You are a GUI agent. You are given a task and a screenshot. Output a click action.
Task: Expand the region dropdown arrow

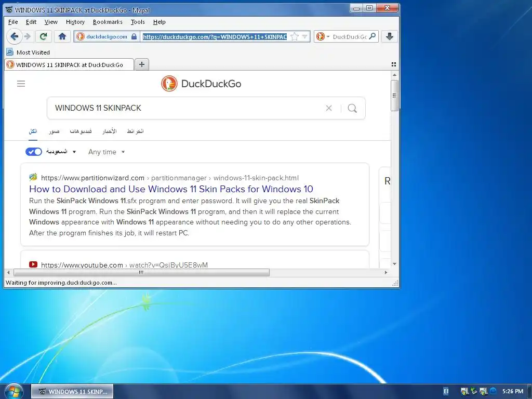click(74, 152)
